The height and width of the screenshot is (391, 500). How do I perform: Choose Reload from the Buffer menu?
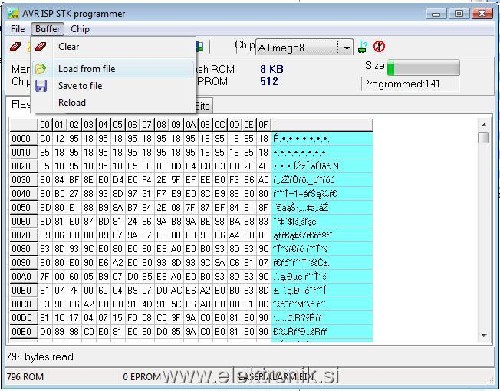tap(113, 103)
